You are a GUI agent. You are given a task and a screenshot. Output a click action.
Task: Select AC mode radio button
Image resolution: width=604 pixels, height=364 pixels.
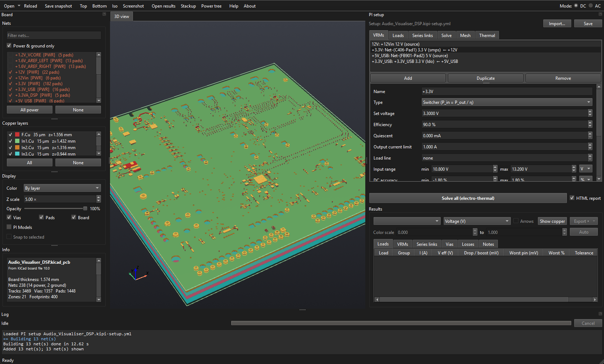[590, 6]
